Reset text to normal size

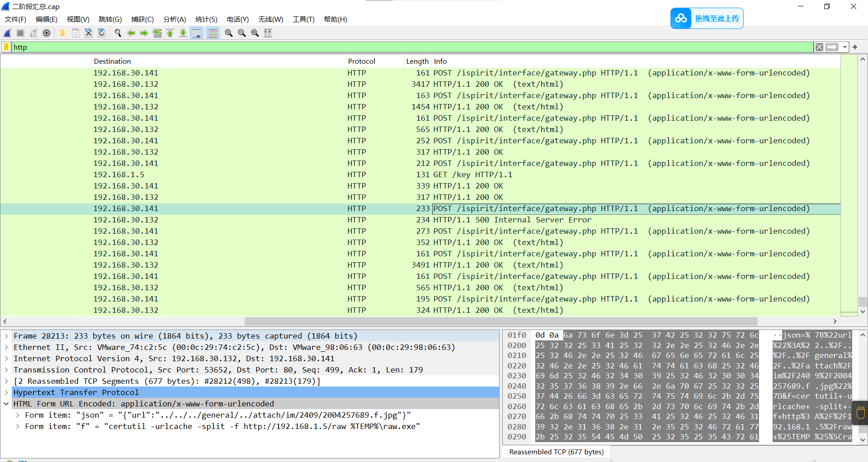[255, 33]
